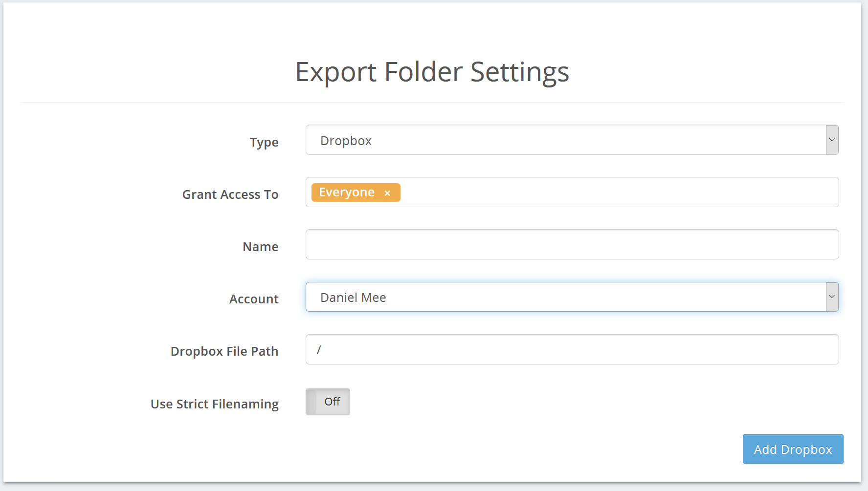Viewport: 868px width, 491px height.
Task: Click the Name field label
Action: (x=261, y=247)
